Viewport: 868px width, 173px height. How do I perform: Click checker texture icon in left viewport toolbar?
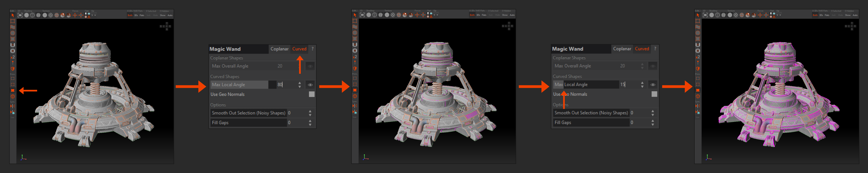51,15
